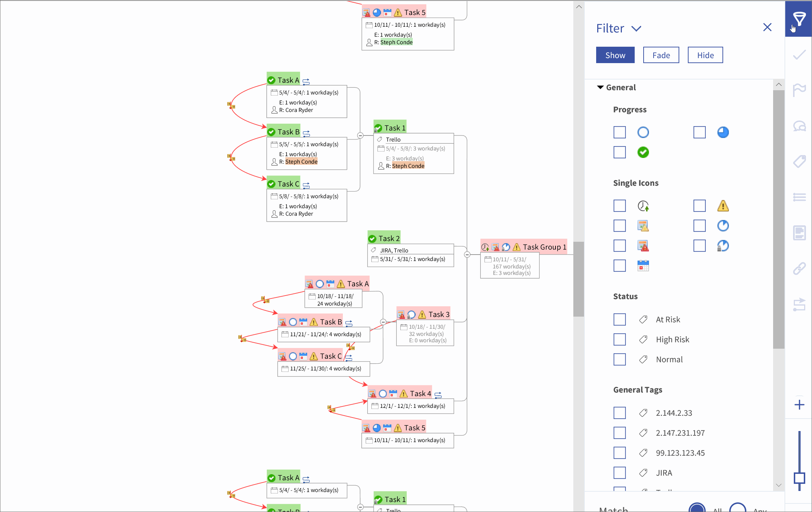Open the link icon in sidebar
812x512 pixels.
[x=799, y=268]
